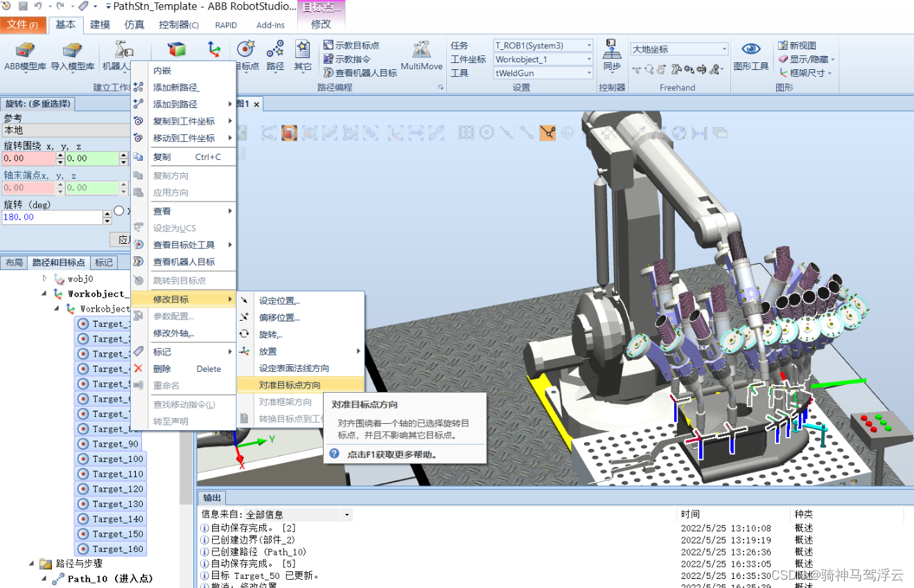914x588 pixels.
Task: Click the red delete X icon in menu
Action: (x=139, y=368)
